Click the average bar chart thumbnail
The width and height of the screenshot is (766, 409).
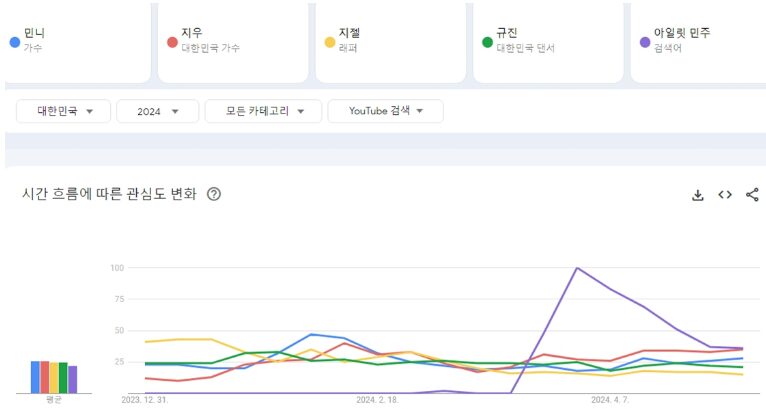point(54,376)
